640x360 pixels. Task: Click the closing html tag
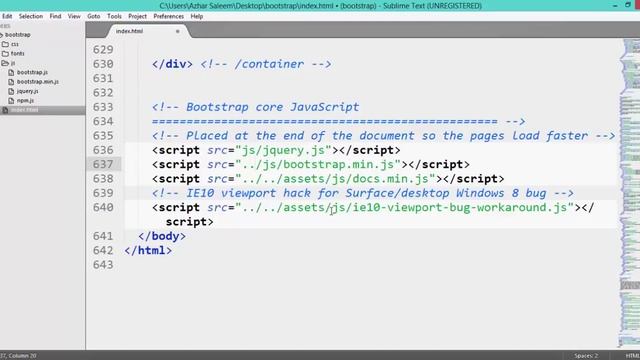(148, 250)
